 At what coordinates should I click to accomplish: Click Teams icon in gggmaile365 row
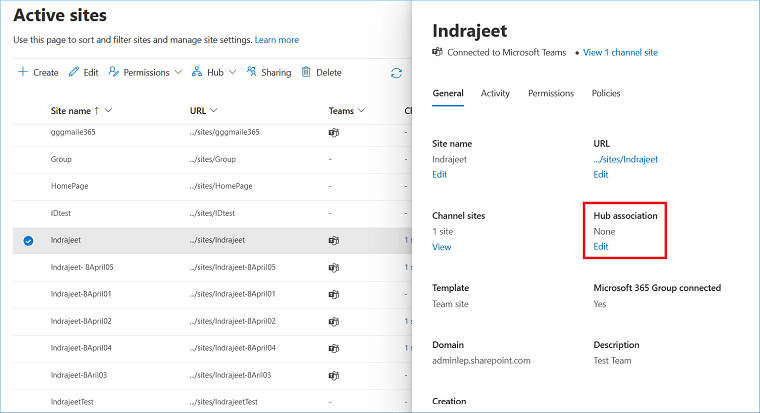tap(334, 132)
